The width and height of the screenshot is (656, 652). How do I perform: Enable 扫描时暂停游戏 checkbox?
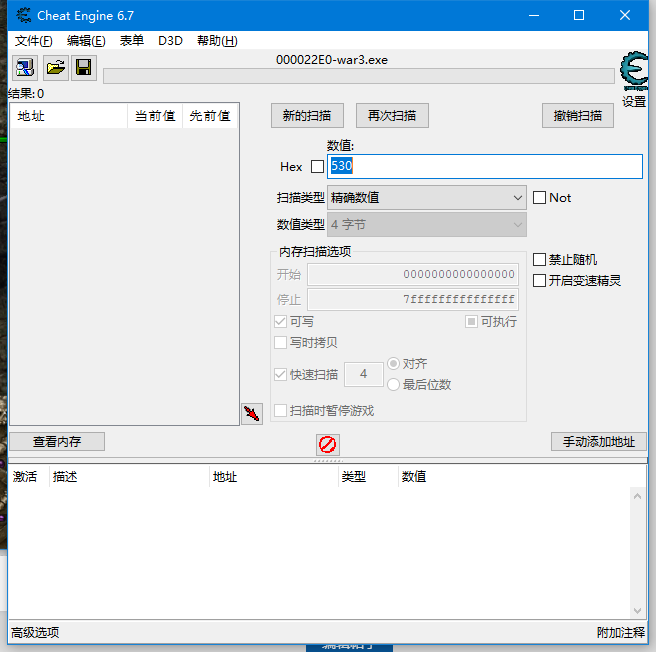[280, 411]
